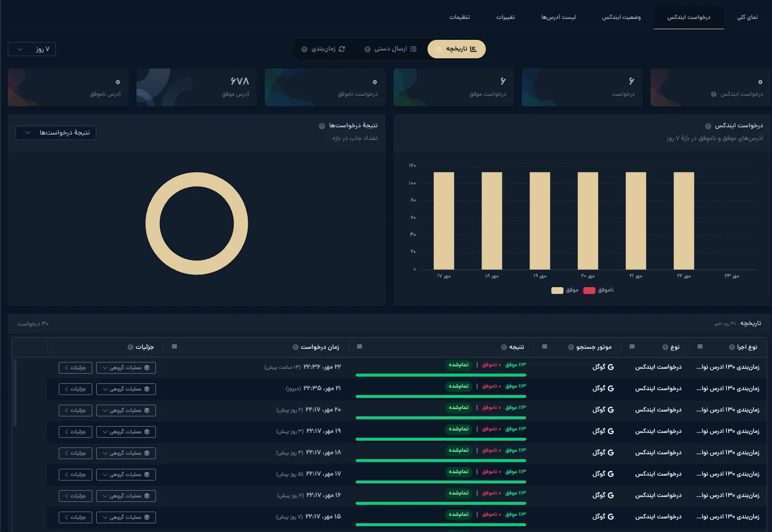Image resolution: width=772 pixels, height=532 pixels.
Task: Open عملیات گروهی dropdown for the ۲۱ مهر row
Action: point(126,389)
